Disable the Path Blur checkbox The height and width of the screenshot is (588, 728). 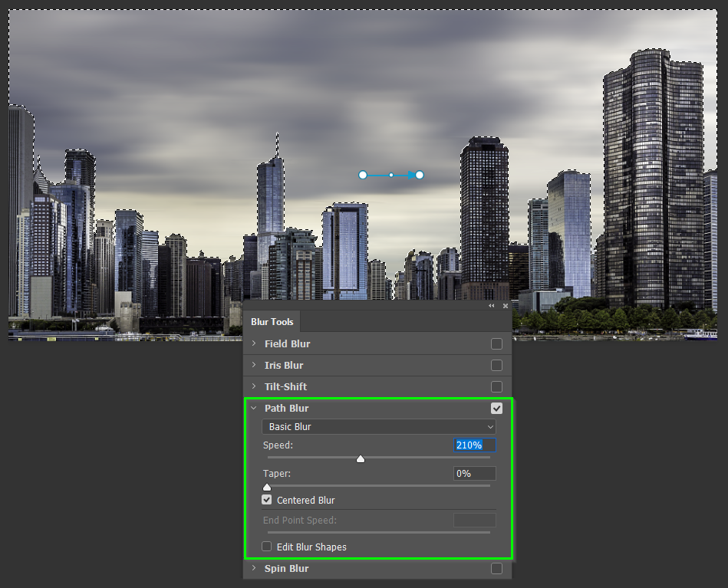497,409
